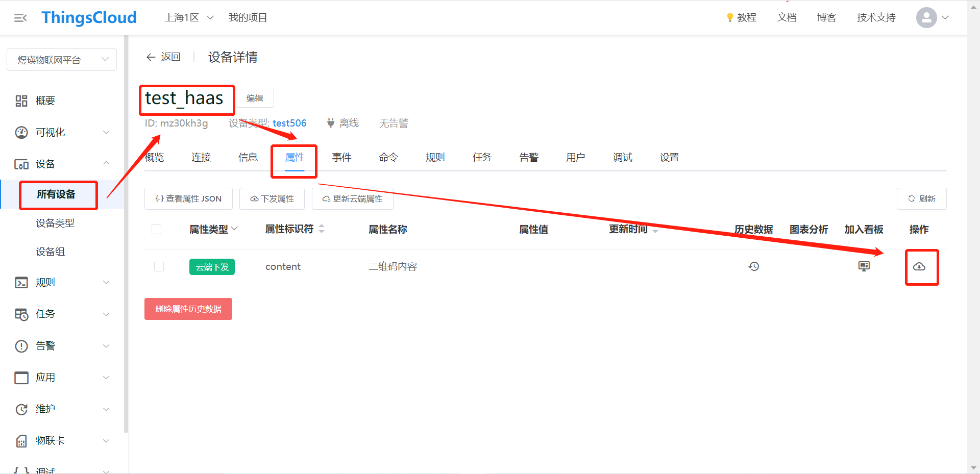
Task: Switch to the 属性 tab
Action: pyautogui.click(x=295, y=157)
